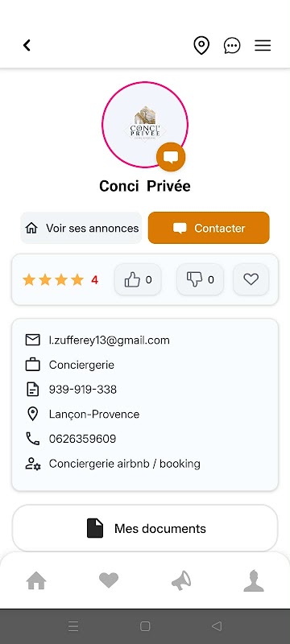Open Conci Privée profile picture

tap(144, 125)
